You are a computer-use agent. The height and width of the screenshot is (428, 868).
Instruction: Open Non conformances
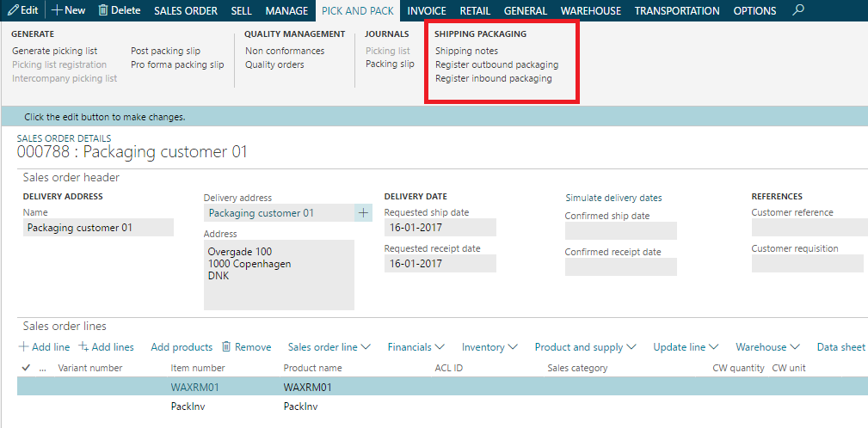click(x=285, y=51)
